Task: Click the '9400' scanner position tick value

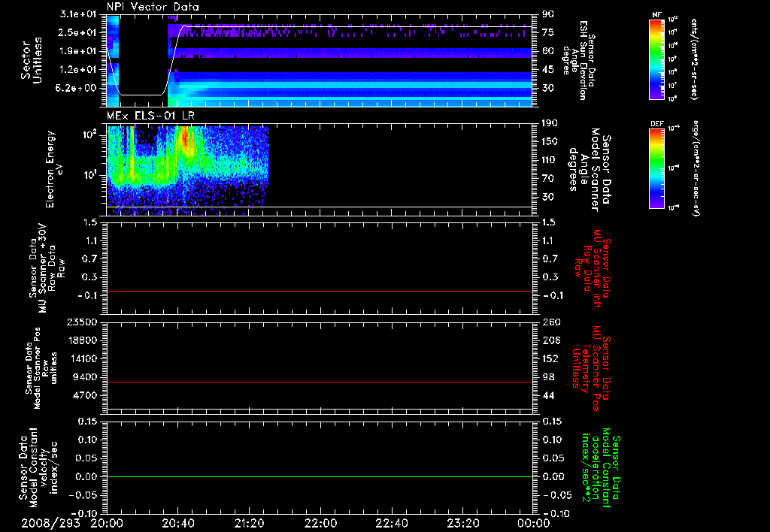Action: pos(85,377)
